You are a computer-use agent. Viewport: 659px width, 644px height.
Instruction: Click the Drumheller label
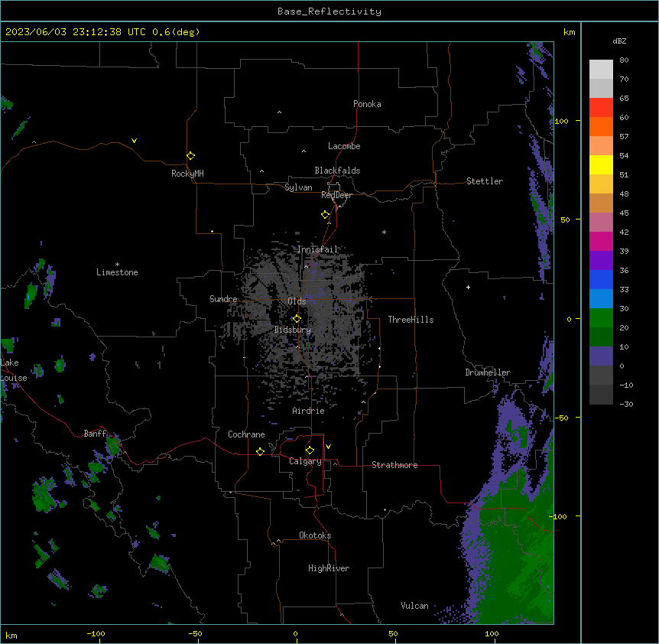click(488, 372)
